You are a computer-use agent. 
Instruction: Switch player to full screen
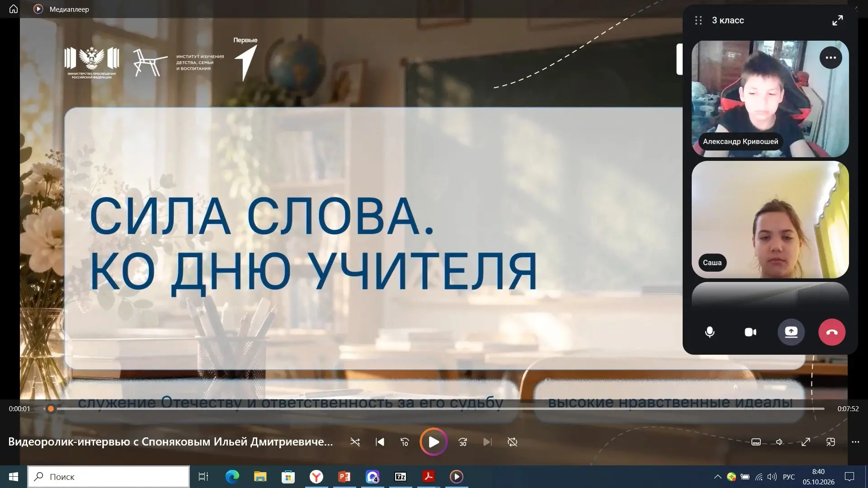(806, 442)
